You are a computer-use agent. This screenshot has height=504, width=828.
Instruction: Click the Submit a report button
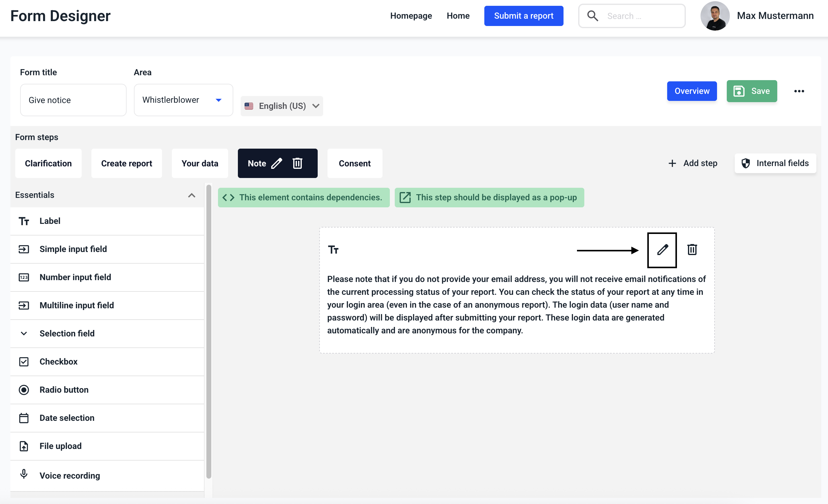523,16
